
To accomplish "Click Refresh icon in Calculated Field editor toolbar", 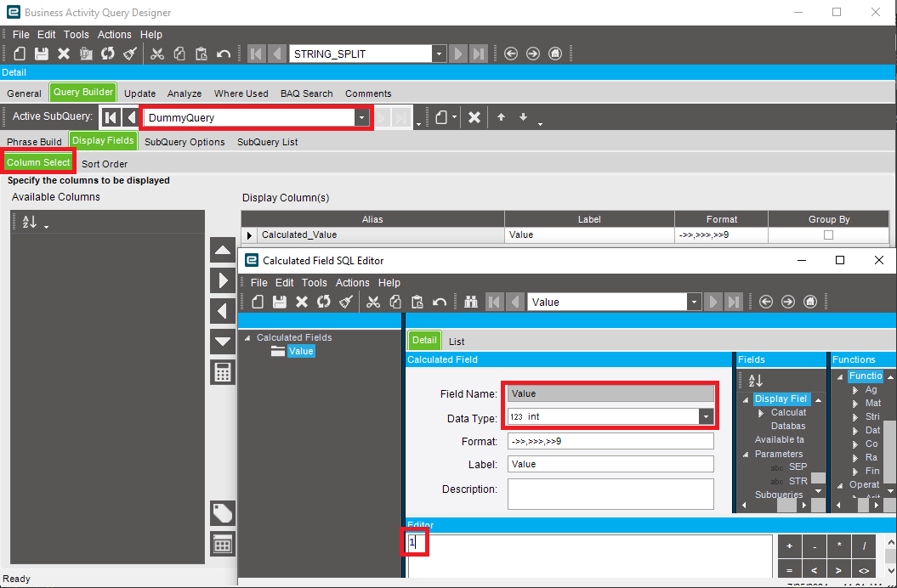I will tap(324, 302).
